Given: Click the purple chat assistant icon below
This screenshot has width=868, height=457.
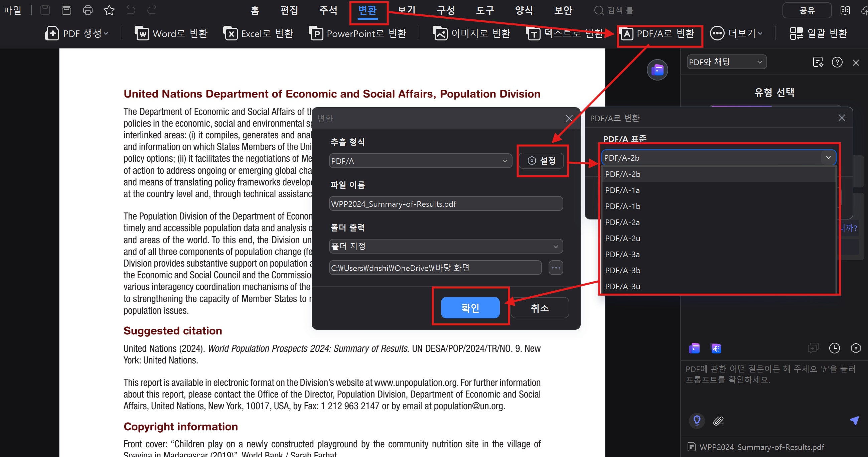Looking at the screenshot, I should tap(694, 348).
